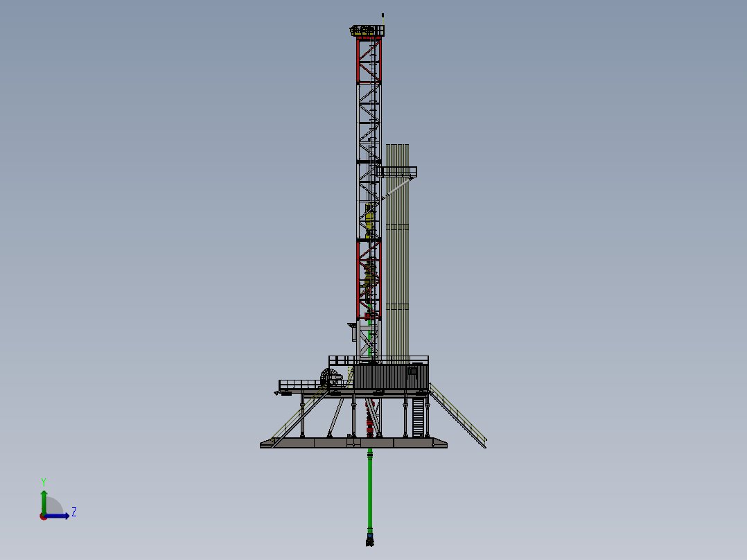
Task: Select the drawworks cable reel on the floor
Action: click(330, 378)
